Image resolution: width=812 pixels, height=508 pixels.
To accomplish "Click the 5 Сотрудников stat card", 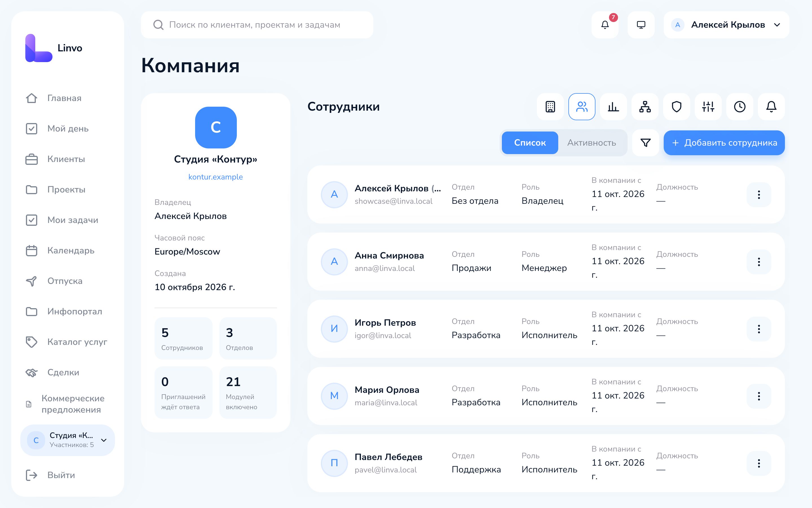I will 183,338.
